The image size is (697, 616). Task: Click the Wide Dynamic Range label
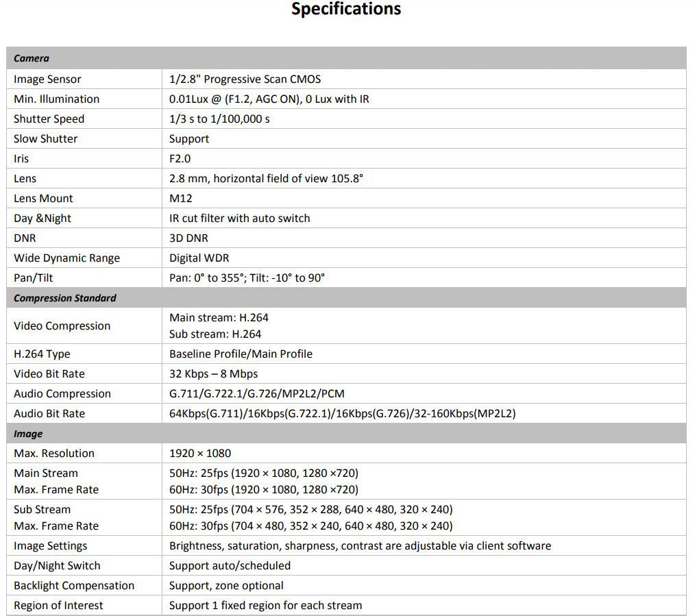click(66, 258)
